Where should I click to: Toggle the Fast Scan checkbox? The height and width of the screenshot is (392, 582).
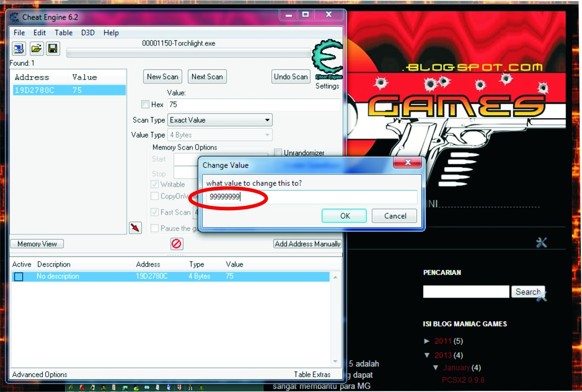tap(155, 212)
